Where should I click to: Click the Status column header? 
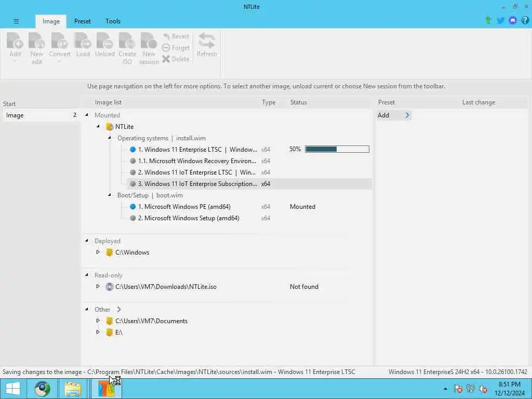pos(299,102)
